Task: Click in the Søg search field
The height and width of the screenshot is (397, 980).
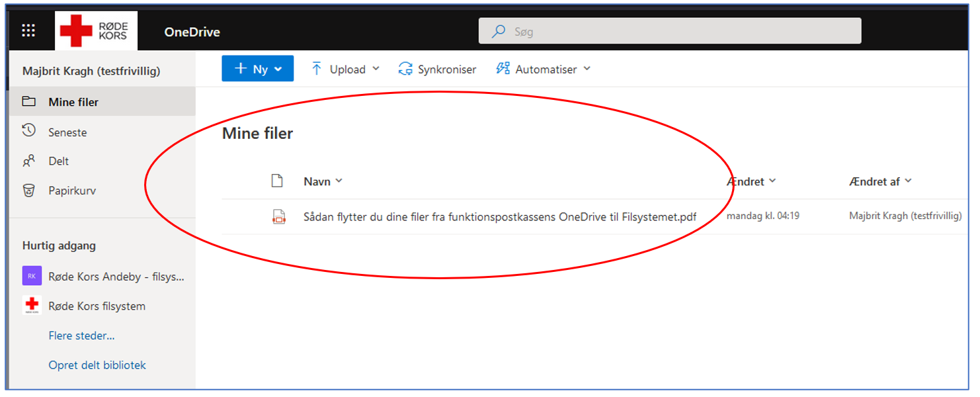Action: click(x=670, y=31)
